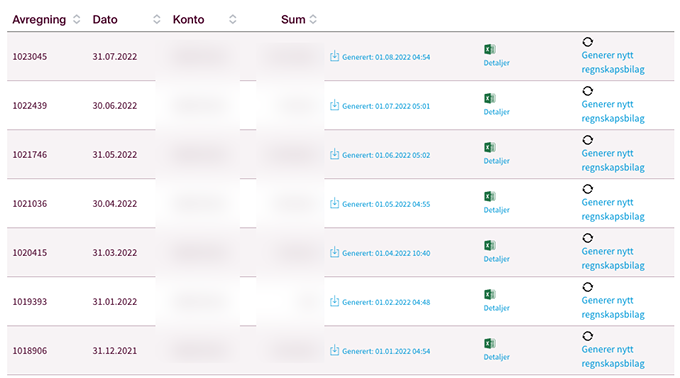Click Generer nytt regnskapsbilag for 1021746
The image size is (680, 378).
point(613,160)
